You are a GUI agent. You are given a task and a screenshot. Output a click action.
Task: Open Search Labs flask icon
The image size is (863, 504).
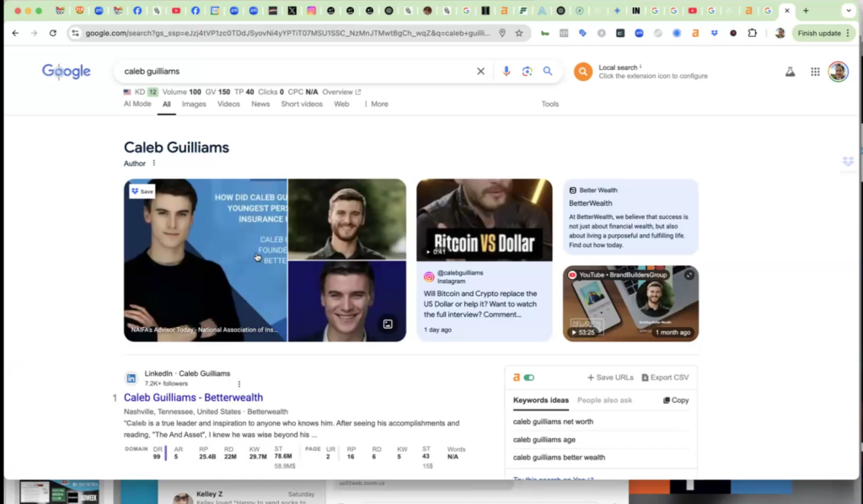[790, 72]
